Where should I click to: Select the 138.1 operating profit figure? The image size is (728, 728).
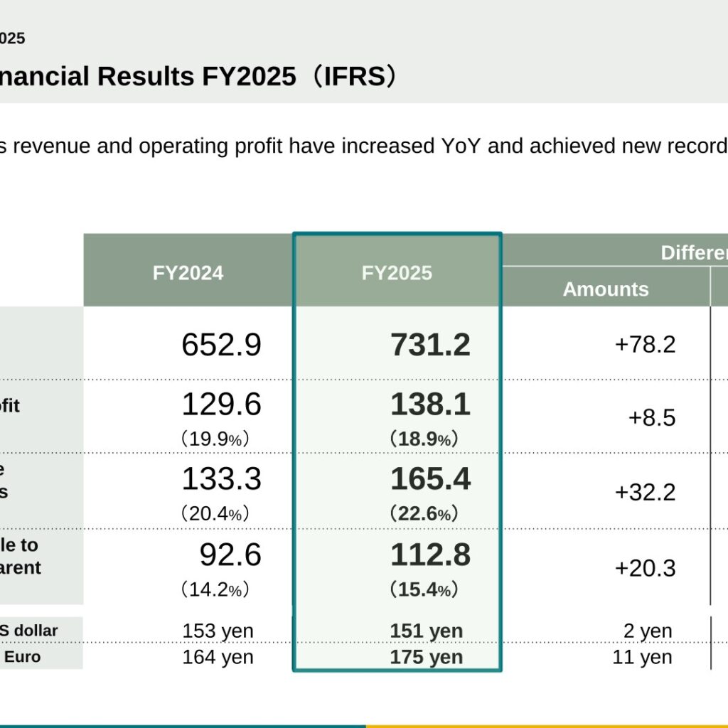430,405
